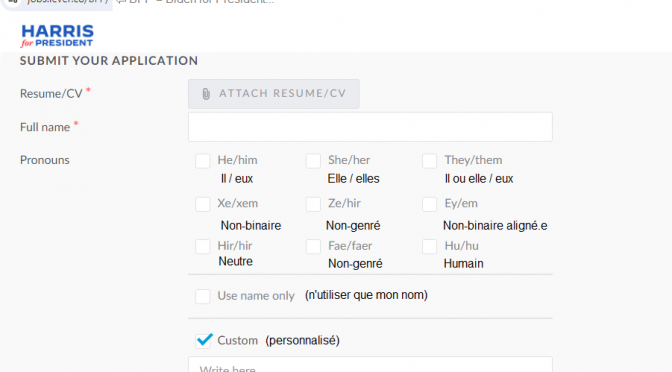
Task: Click the 'Neutre' text
Action: click(x=235, y=261)
